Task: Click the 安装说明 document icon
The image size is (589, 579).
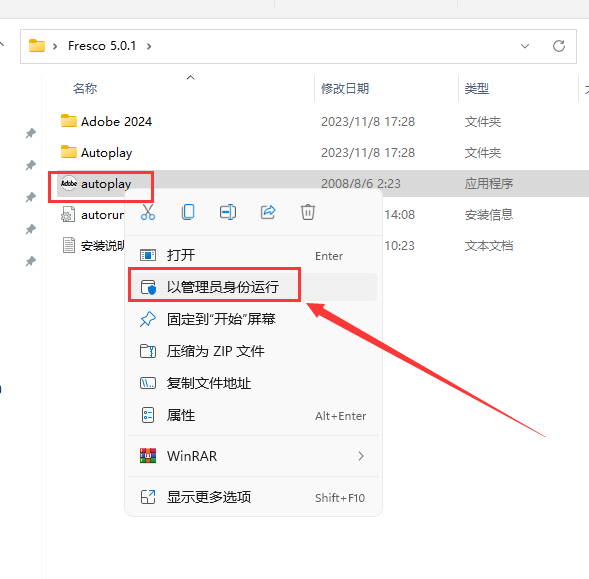Action: [x=69, y=245]
